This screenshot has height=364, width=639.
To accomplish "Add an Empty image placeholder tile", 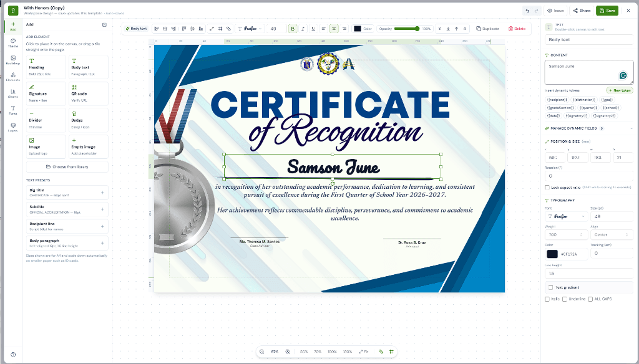I will tap(89, 146).
